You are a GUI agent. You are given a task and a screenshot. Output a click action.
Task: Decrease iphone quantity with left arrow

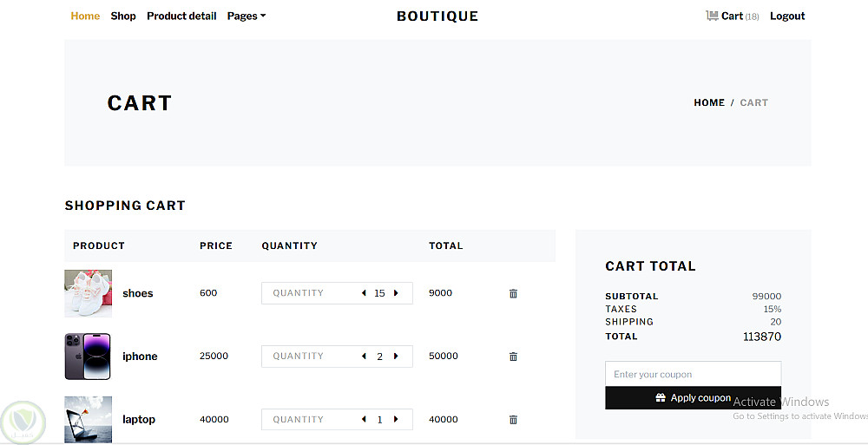(x=364, y=357)
